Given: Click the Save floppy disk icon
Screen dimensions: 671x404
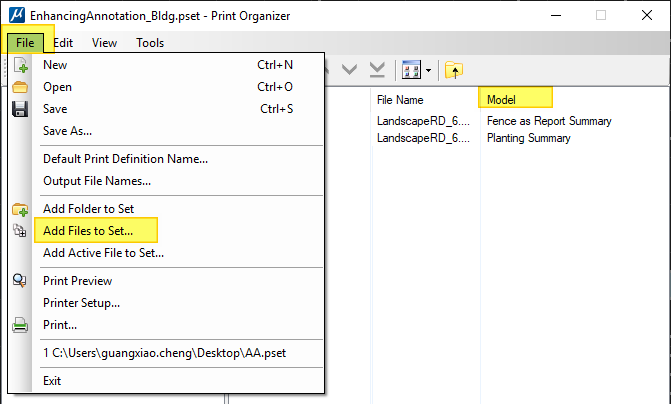Looking at the screenshot, I should [20, 109].
